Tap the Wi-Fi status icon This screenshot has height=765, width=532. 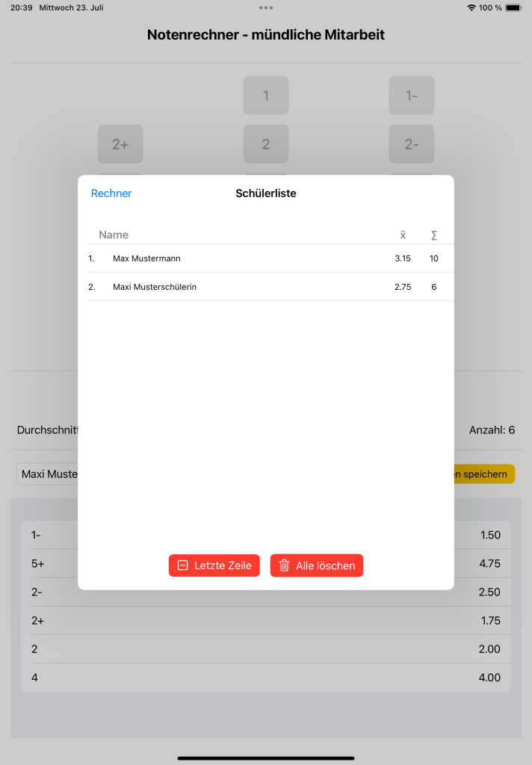coord(471,7)
